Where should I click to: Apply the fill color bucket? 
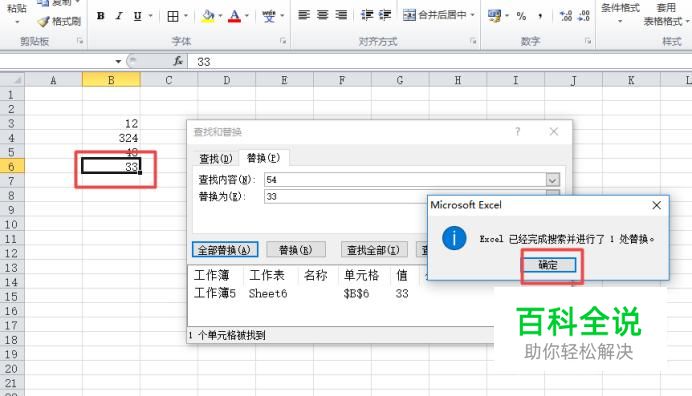click(207, 16)
